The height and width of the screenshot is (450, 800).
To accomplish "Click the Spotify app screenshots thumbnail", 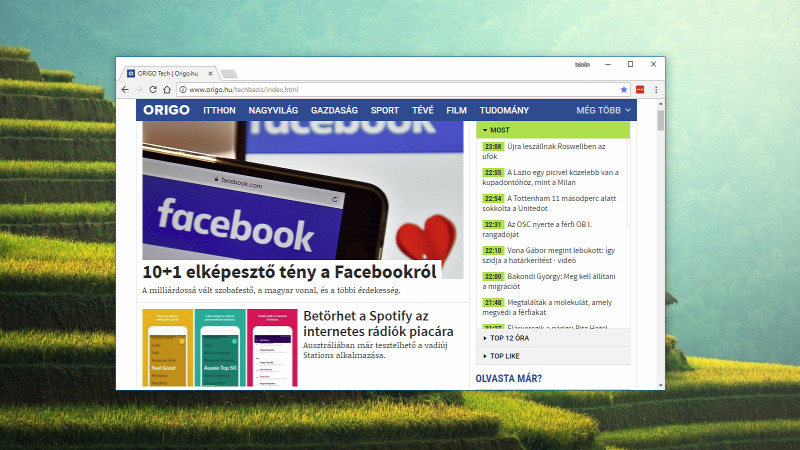I will pyautogui.click(x=220, y=347).
